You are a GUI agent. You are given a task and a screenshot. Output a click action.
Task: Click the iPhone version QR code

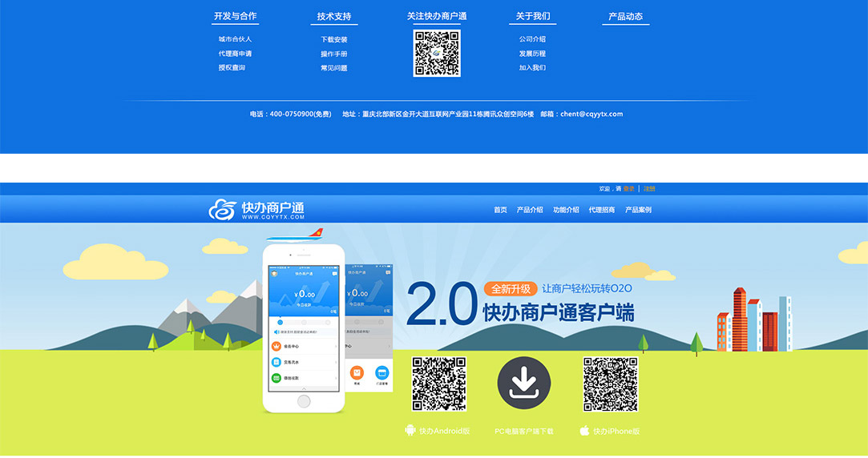pos(610,384)
